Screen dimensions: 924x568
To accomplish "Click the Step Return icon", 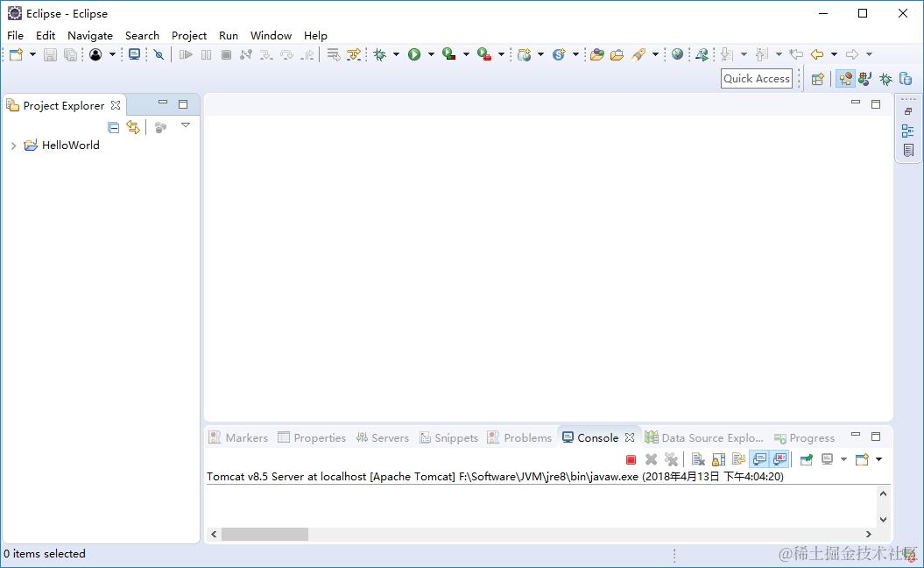I will point(307,55).
